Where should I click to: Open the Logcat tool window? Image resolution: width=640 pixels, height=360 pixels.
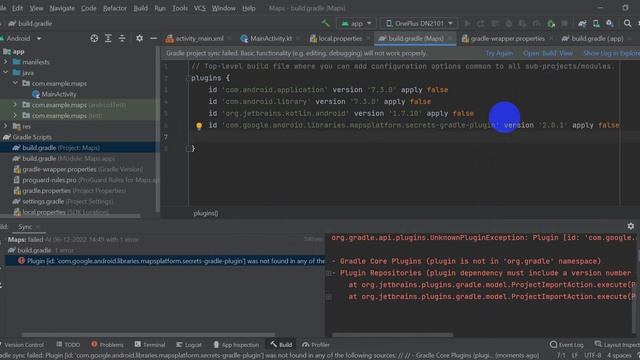point(189,345)
